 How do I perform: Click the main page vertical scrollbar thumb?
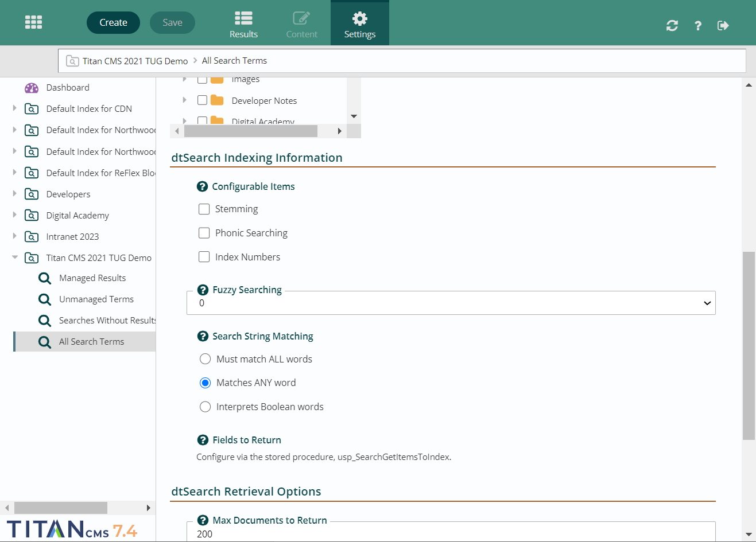point(749,346)
